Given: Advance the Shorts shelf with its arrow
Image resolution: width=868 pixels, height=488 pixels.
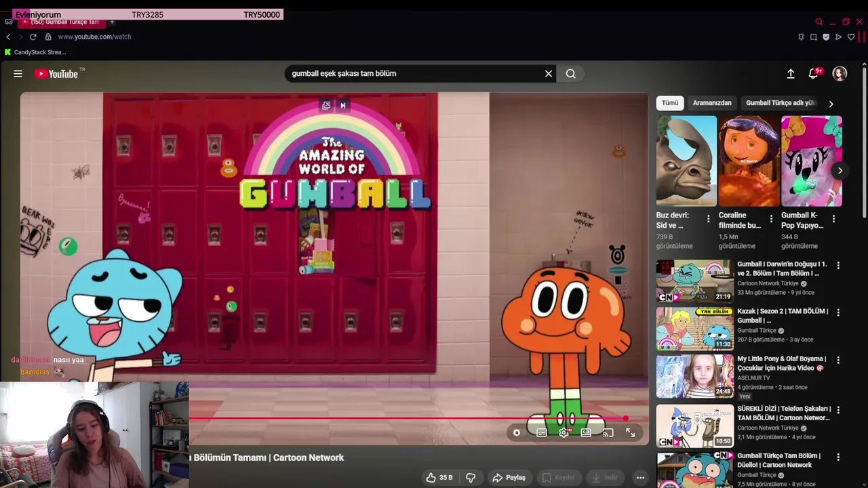Looking at the screenshot, I should point(840,171).
